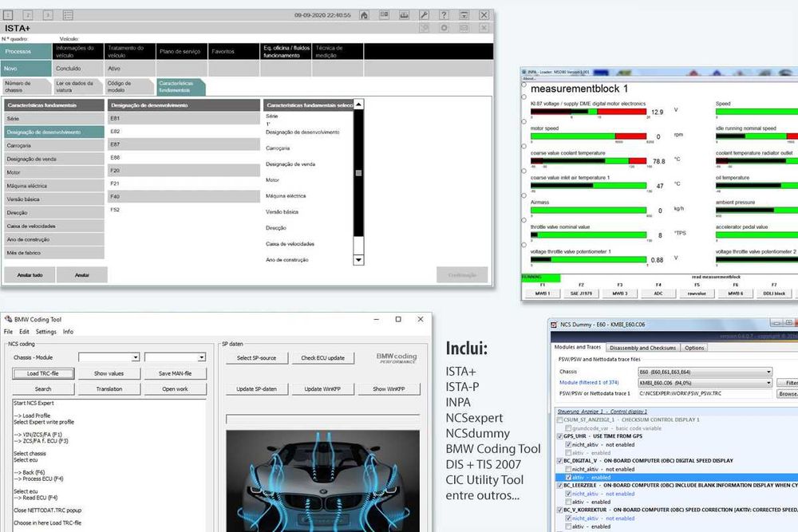Open NCS Dummy Chassis E60 dropdown
The width and height of the screenshot is (798, 532).
pyautogui.click(x=705, y=372)
